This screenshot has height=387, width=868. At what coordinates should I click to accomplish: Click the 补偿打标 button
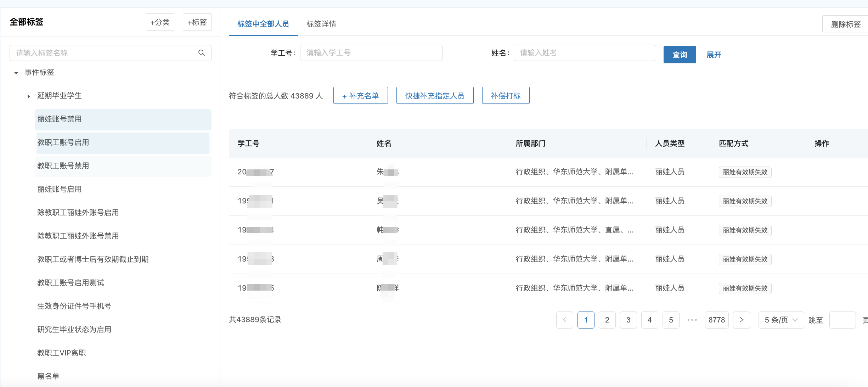(506, 96)
